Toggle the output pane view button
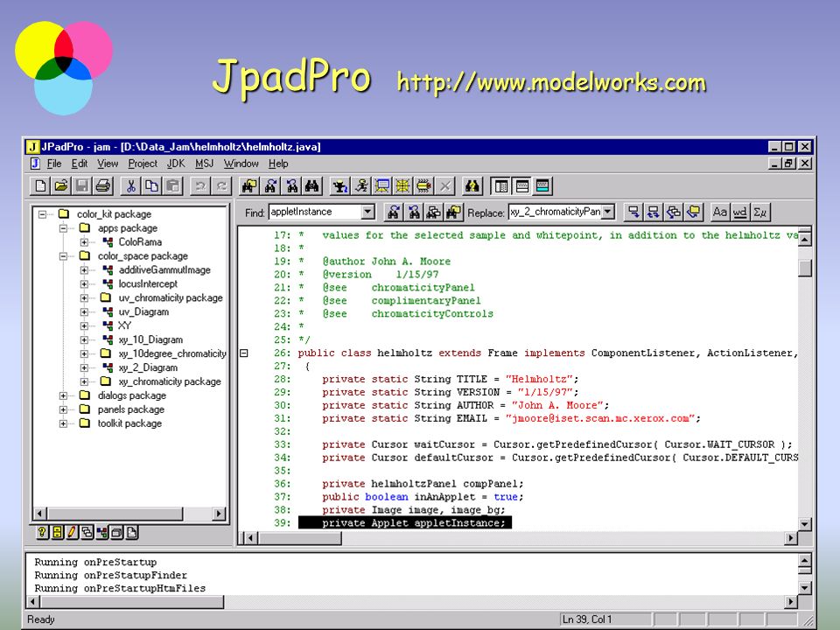The width and height of the screenshot is (840, 630). (521, 185)
